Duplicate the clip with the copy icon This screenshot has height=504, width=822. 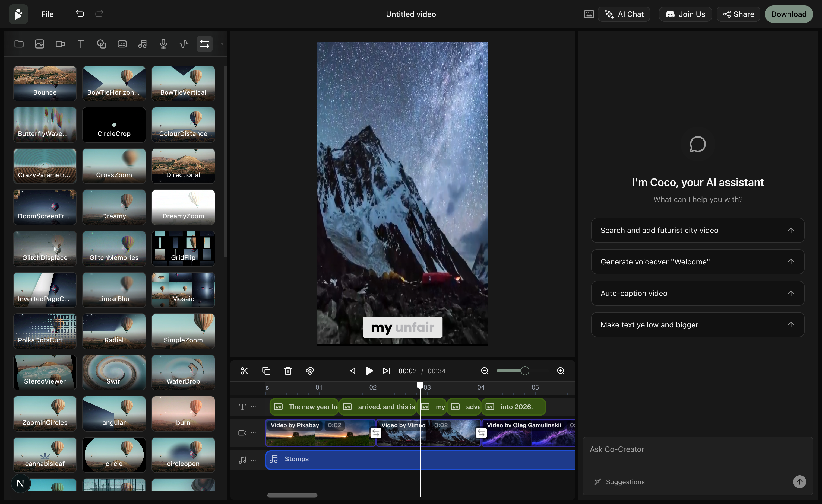pos(266,371)
